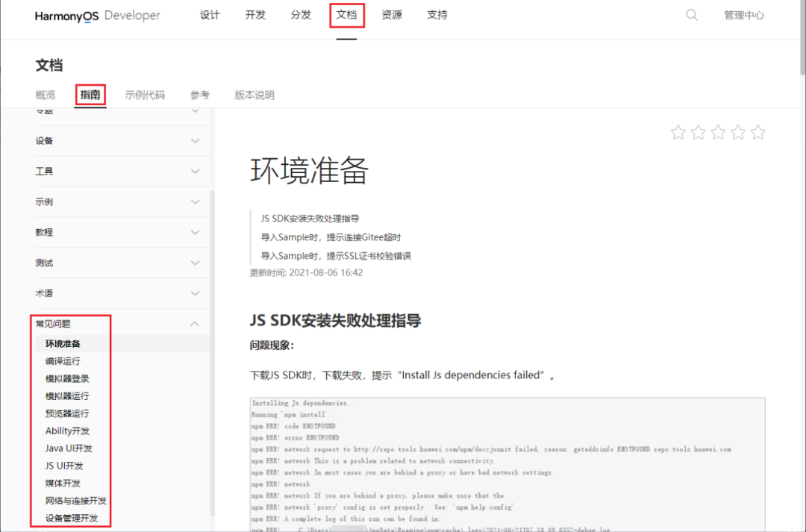
Task: Select Java UI开发 FAQ item
Action: pyautogui.click(x=69, y=448)
